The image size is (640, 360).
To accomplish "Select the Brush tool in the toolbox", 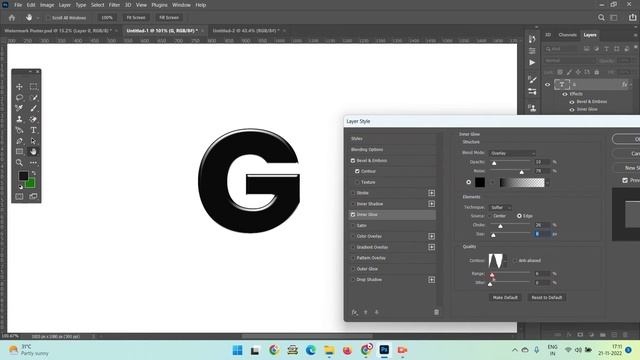I will pyautogui.click(x=33, y=108).
